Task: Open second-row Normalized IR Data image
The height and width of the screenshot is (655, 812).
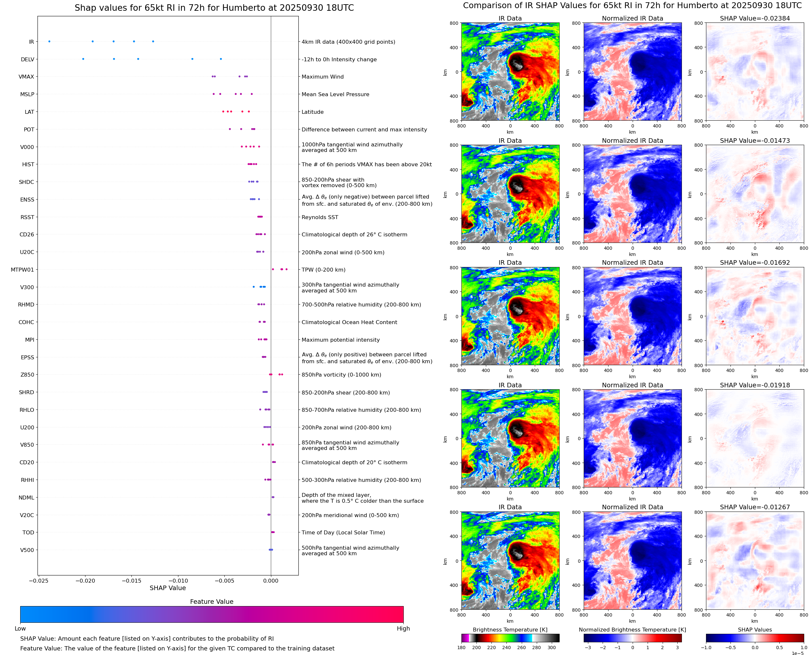Action: 632,194
